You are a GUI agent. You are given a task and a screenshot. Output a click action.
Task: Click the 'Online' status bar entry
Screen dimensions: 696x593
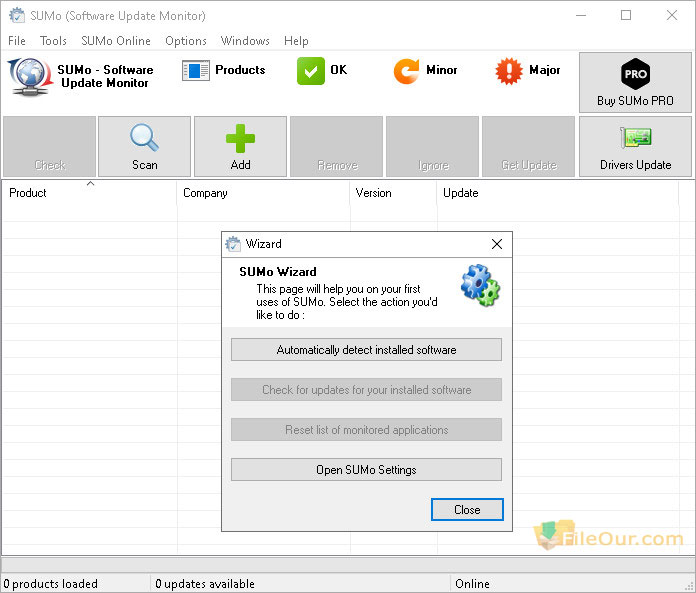[472, 584]
